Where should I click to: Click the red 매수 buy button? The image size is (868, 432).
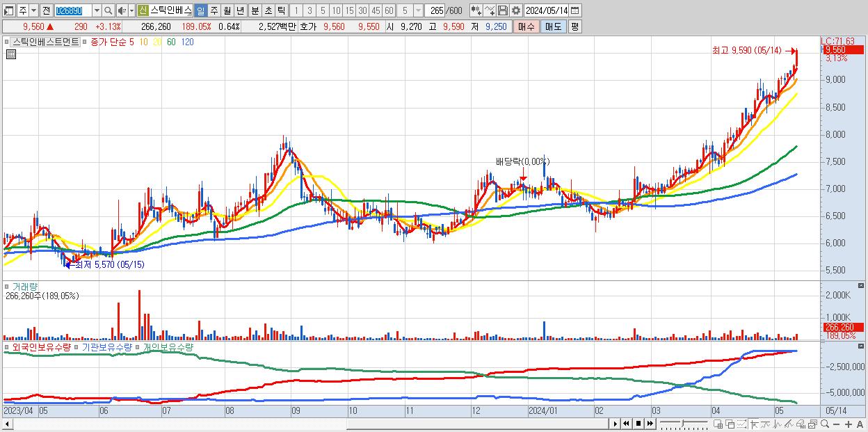[526, 26]
